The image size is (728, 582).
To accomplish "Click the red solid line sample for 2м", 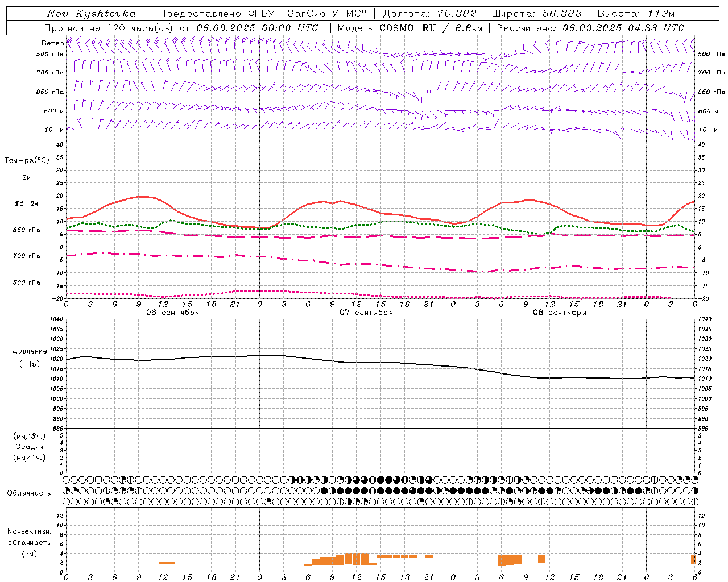I will coord(26,184).
